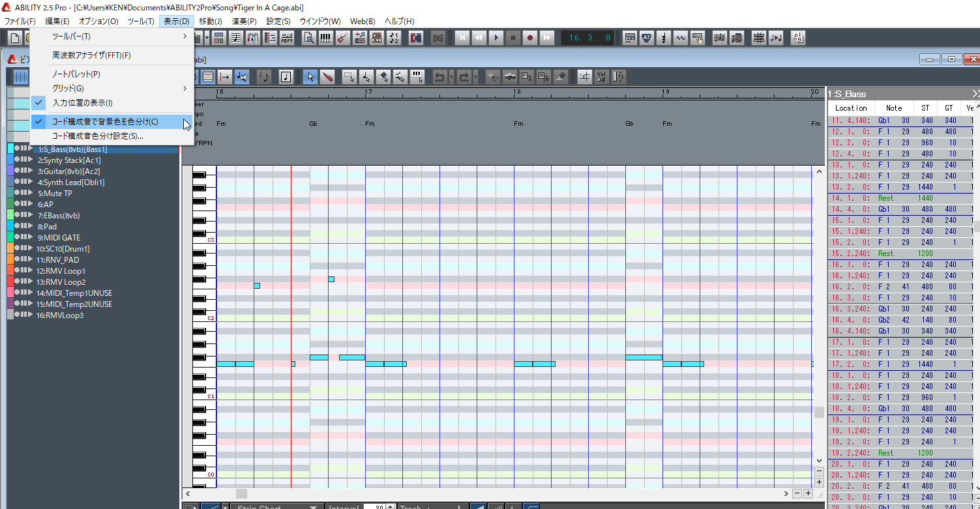The width and height of the screenshot is (980, 509).
Task: Toggle 入力位置の表示(I) checked option
Action: pos(112,103)
